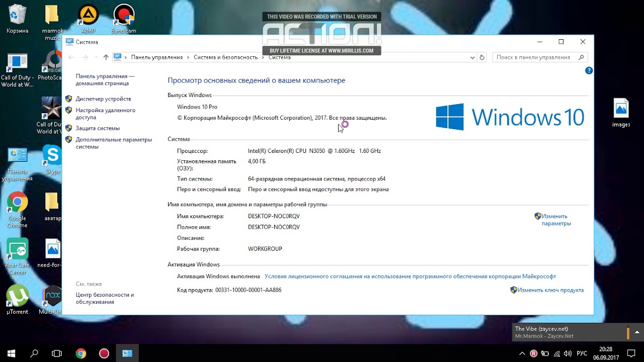Launch AIMP from the desktop
Viewport: 644px width, 362px height.
tap(88, 19)
